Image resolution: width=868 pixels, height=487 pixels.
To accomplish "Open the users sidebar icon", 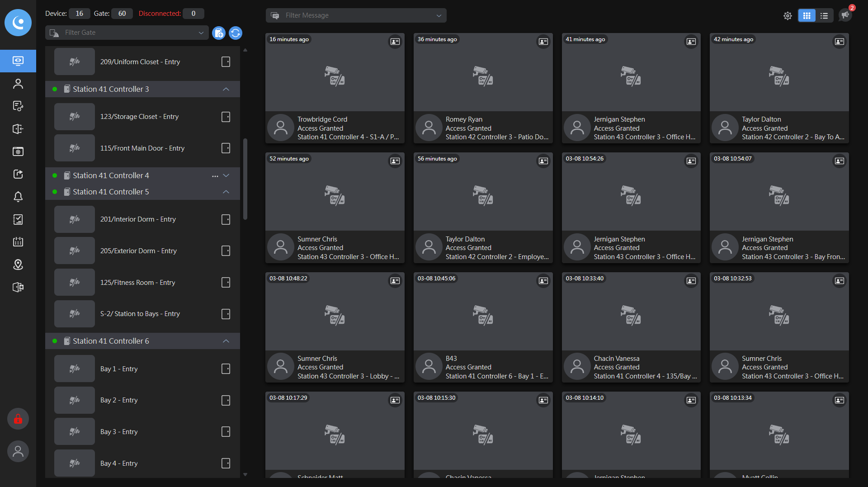I will (x=18, y=84).
